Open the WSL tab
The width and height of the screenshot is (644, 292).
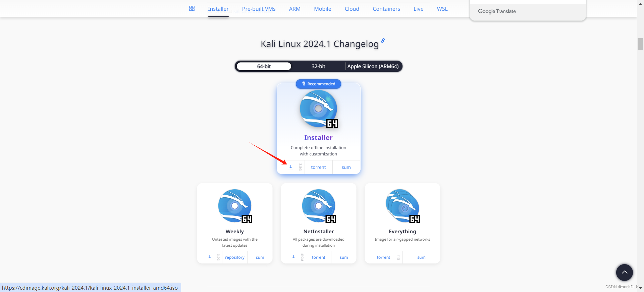click(x=442, y=9)
